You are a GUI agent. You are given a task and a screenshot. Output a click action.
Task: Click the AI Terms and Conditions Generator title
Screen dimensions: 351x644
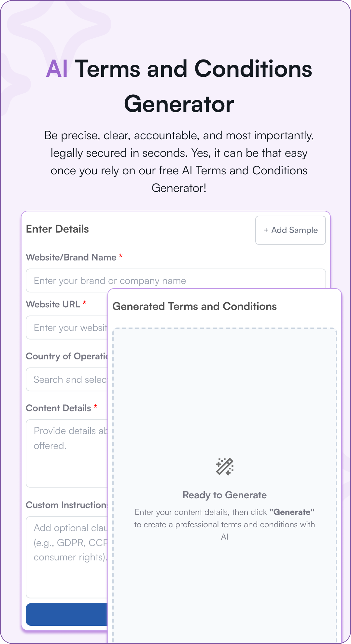(x=179, y=86)
